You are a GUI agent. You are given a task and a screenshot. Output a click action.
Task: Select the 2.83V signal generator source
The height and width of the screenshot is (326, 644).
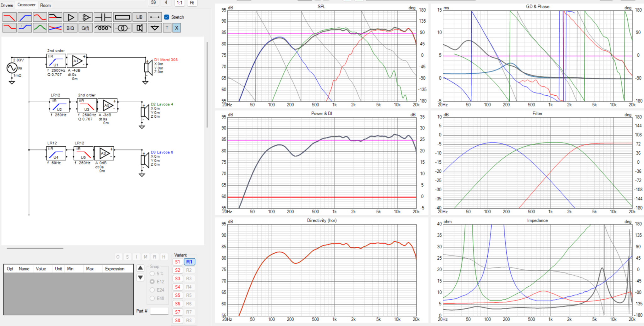[12, 68]
